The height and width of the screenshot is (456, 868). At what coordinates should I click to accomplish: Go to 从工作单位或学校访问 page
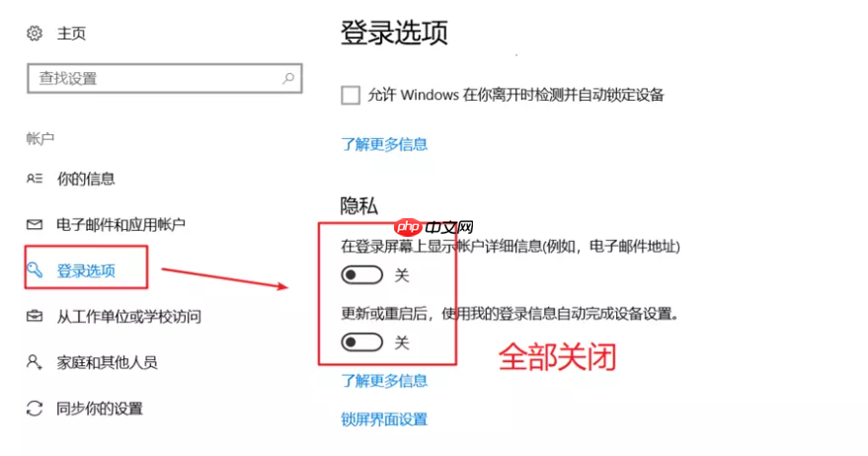coord(128,317)
